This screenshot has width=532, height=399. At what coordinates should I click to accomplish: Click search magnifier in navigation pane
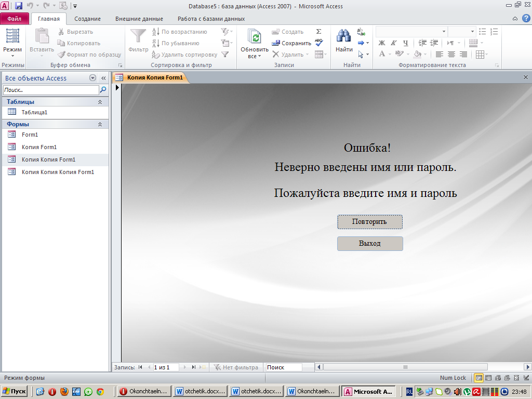103,89
